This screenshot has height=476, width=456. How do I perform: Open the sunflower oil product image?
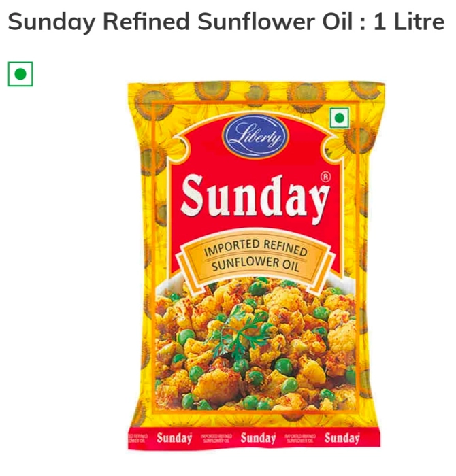pyautogui.click(x=256, y=265)
